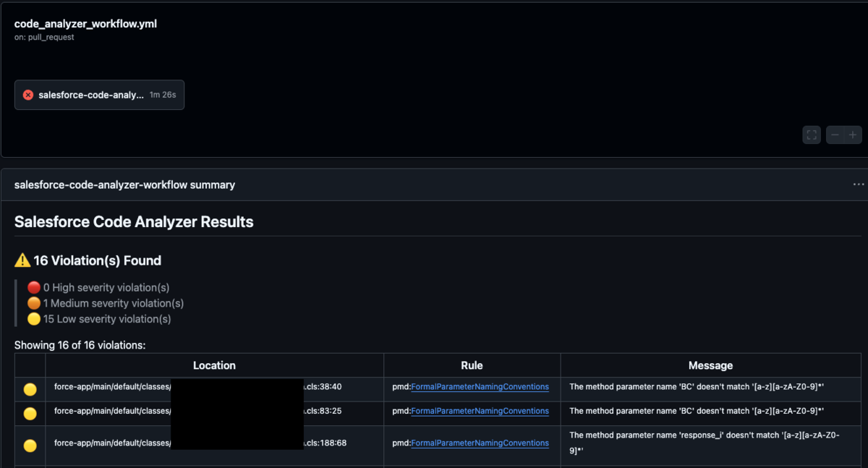868x468 pixels.
Task: Click the Message column header
Action: click(x=710, y=365)
